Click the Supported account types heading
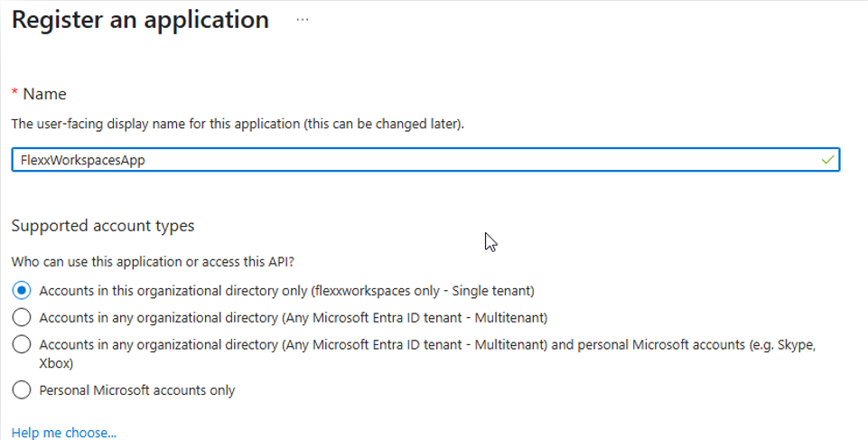Image resolution: width=868 pixels, height=440 pixels. pos(103,225)
